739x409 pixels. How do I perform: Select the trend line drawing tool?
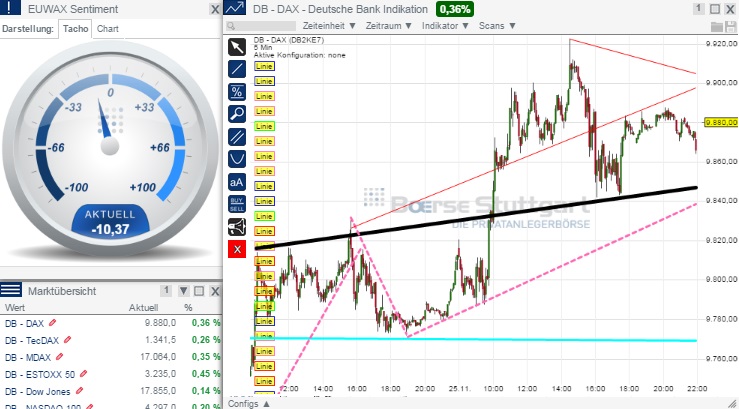click(237, 69)
